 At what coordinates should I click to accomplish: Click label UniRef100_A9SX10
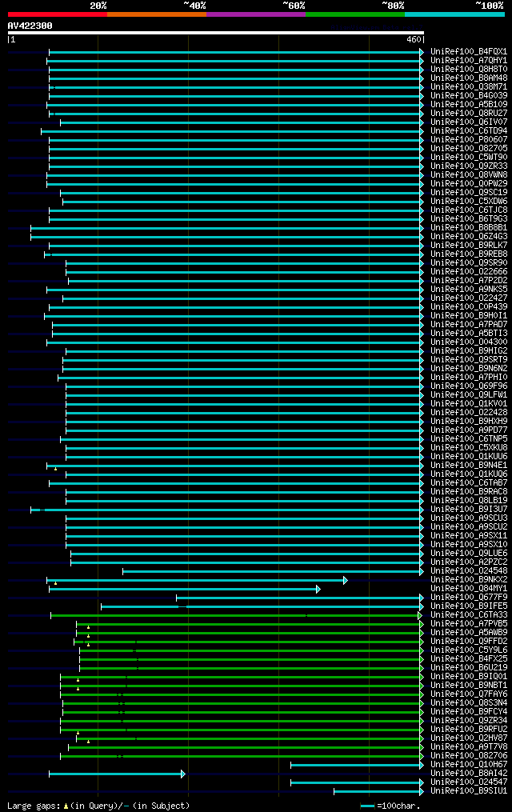(x=469, y=545)
